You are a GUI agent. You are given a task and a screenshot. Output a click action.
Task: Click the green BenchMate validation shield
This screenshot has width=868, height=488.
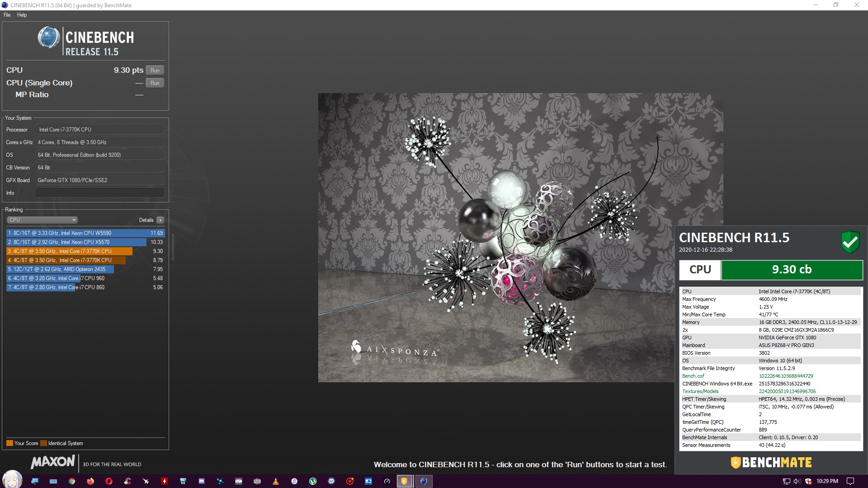[x=850, y=242]
